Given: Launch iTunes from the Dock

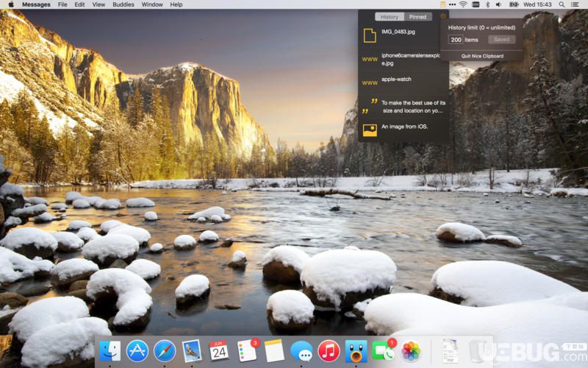Looking at the screenshot, I should [x=329, y=351].
